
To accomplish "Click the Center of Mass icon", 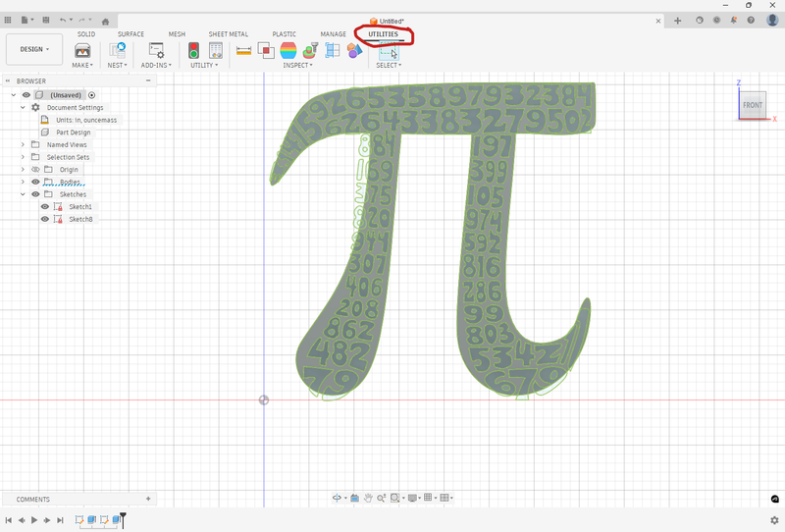I will tap(333, 51).
